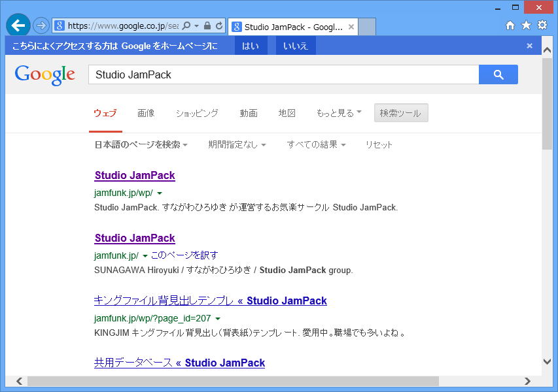Image resolution: width=558 pixels, height=392 pixels.
Task: Open the Home page icon
Action: coord(510,25)
